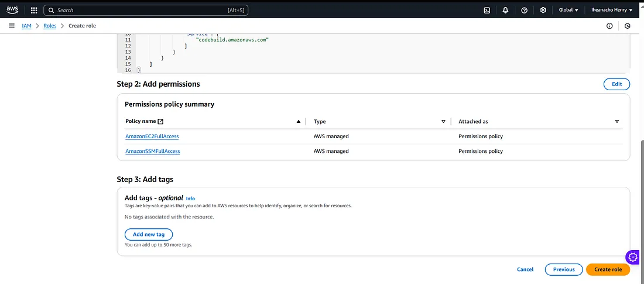Click line number 16 in the code gutter
This screenshot has width=644, height=284.
(128, 70)
